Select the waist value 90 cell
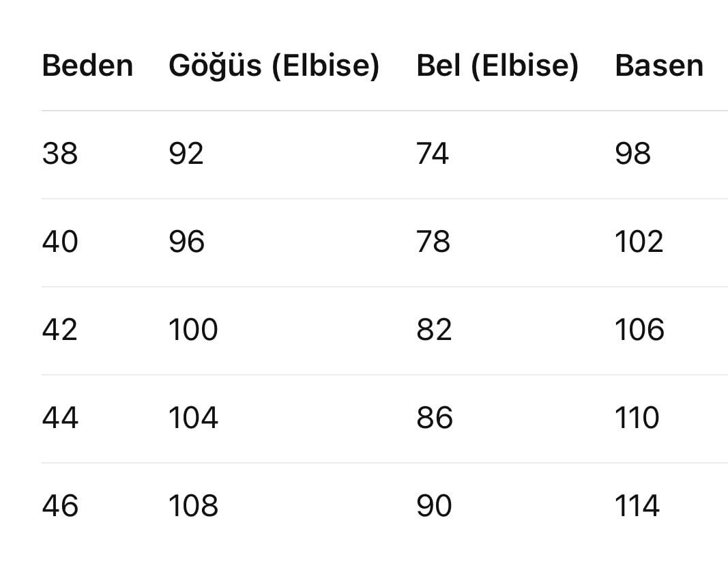The height and width of the screenshot is (581, 728). 434,506
